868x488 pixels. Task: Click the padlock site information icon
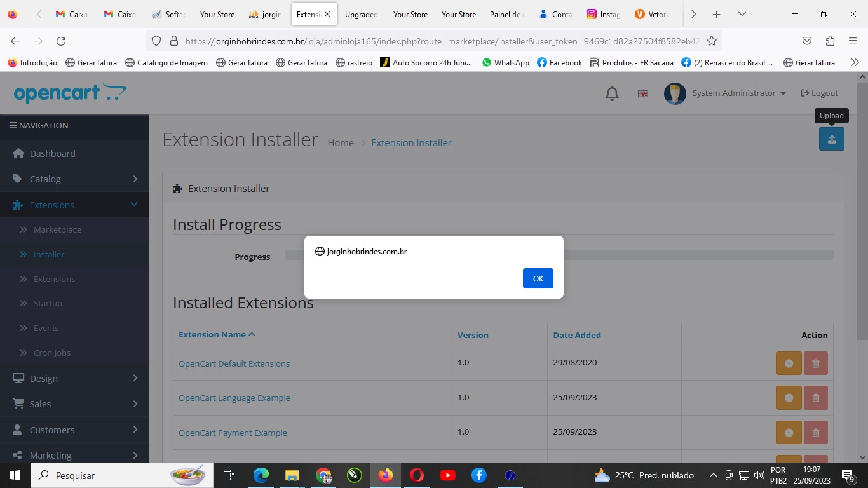173,41
